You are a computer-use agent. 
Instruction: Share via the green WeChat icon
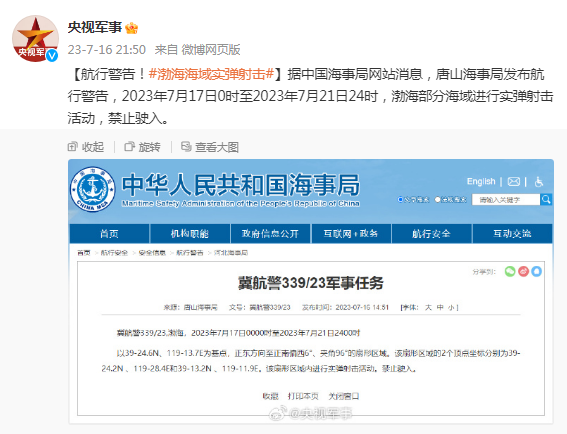click(x=510, y=271)
